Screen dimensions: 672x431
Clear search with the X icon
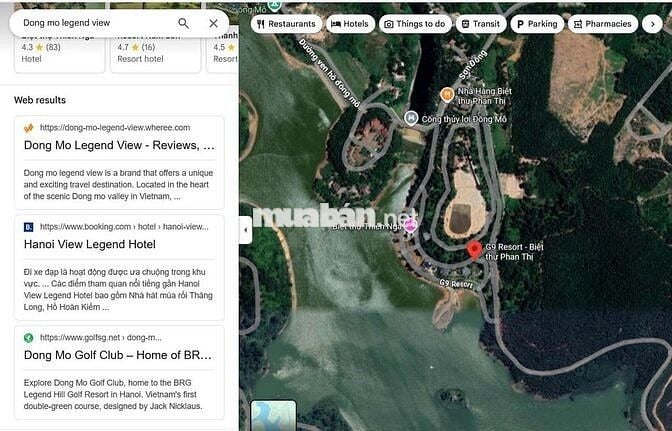(213, 23)
